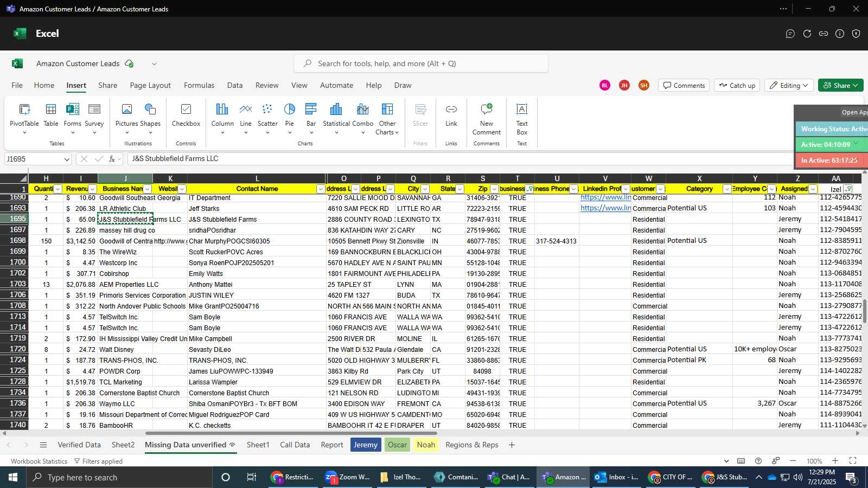Expand the Name Box dropdown
The width and height of the screenshot is (868, 488).
(x=67, y=159)
